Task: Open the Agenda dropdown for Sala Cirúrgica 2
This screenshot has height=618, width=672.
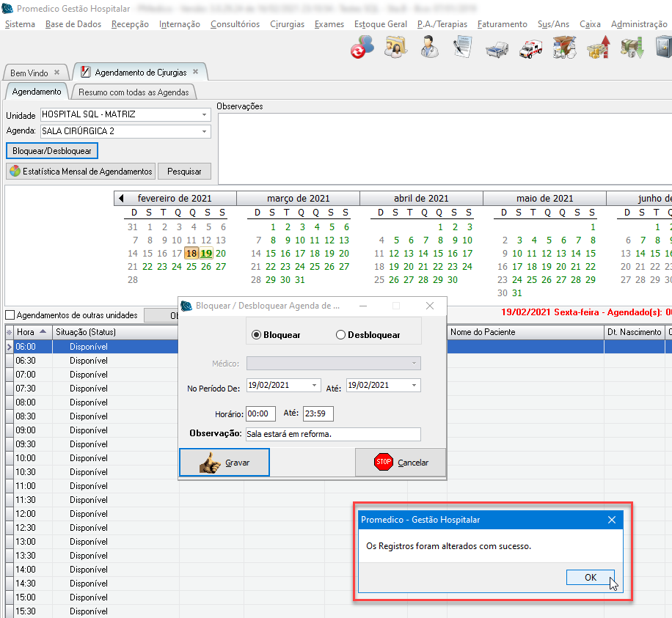Action: pyautogui.click(x=204, y=132)
